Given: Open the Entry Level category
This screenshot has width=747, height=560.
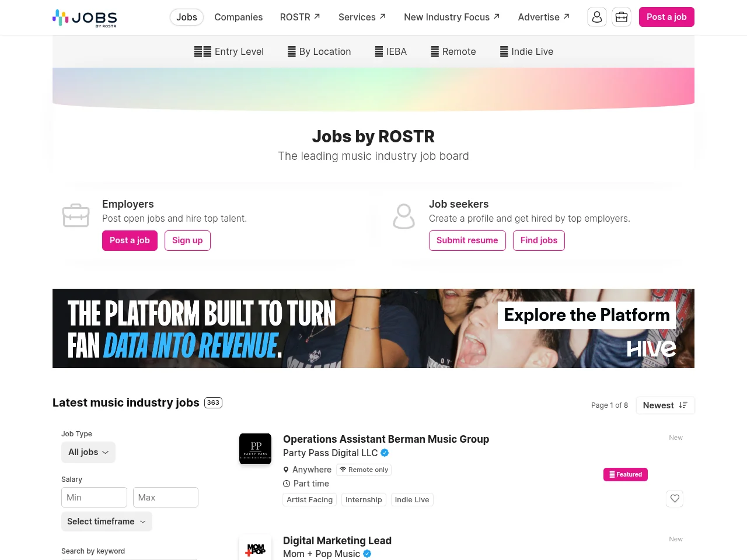Looking at the screenshot, I should pyautogui.click(x=229, y=51).
